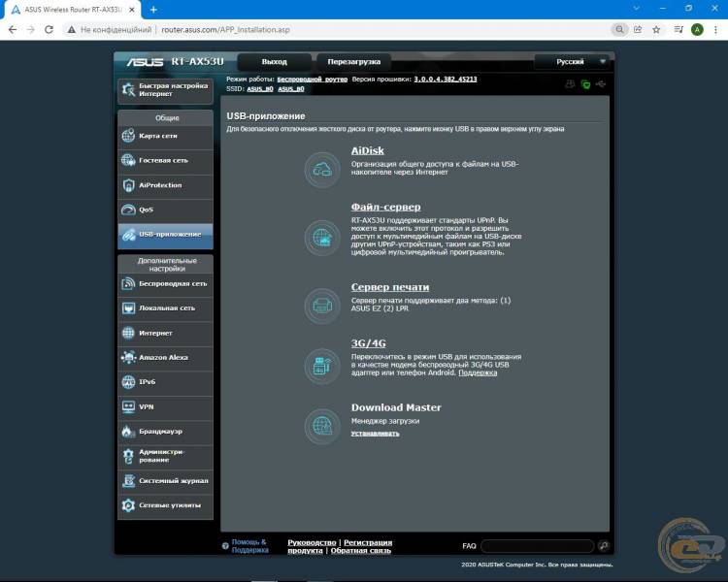The width and height of the screenshot is (728, 582).
Task: Open a new browser tab
Action: tap(153, 10)
